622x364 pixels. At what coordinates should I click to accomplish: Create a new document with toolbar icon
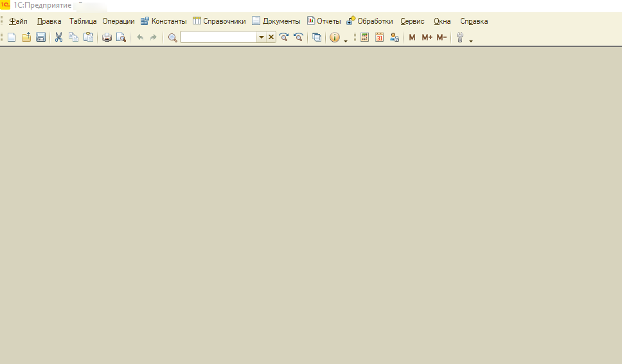[12, 37]
